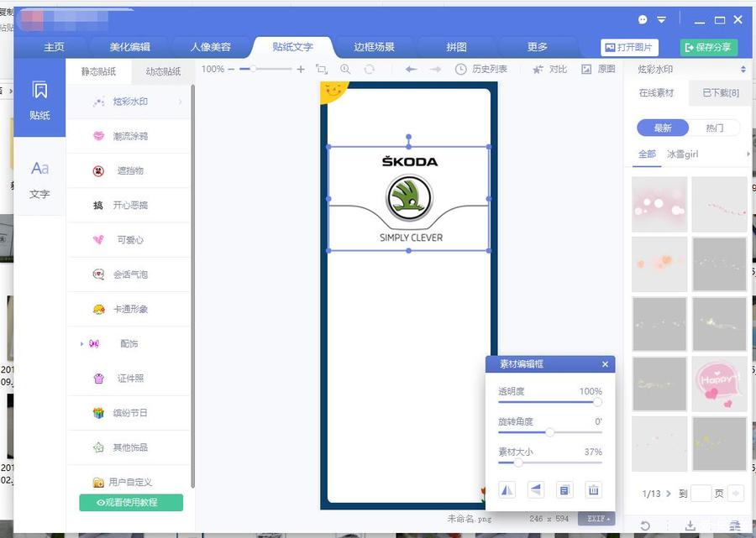Select the 在线素材 tab
The image size is (756, 538).
(656, 93)
